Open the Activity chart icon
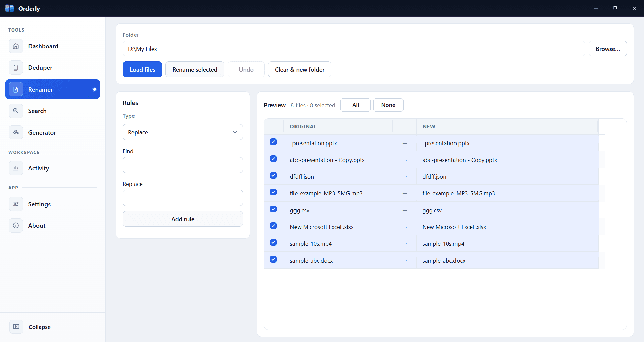Image resolution: width=644 pixels, height=342 pixels. coord(16,168)
